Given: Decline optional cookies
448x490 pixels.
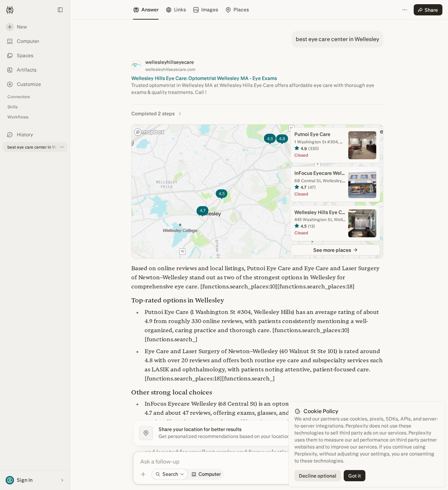Looking at the screenshot, I should pyautogui.click(x=317, y=476).
